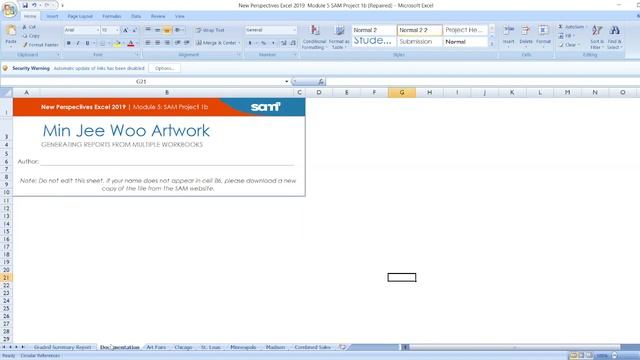This screenshot has height=360, width=640.
Task: Select the Normal 2 2 cell style
Action: (420, 30)
